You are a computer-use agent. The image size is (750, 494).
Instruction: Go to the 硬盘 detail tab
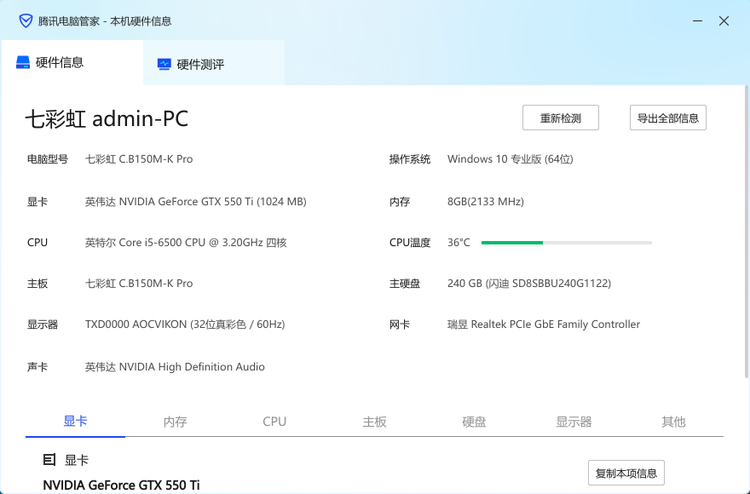point(474,421)
